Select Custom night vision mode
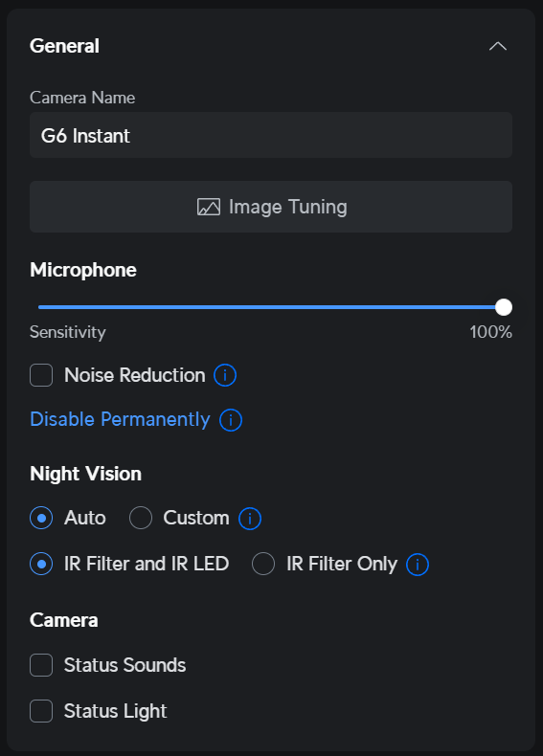The image size is (543, 756). click(x=141, y=519)
